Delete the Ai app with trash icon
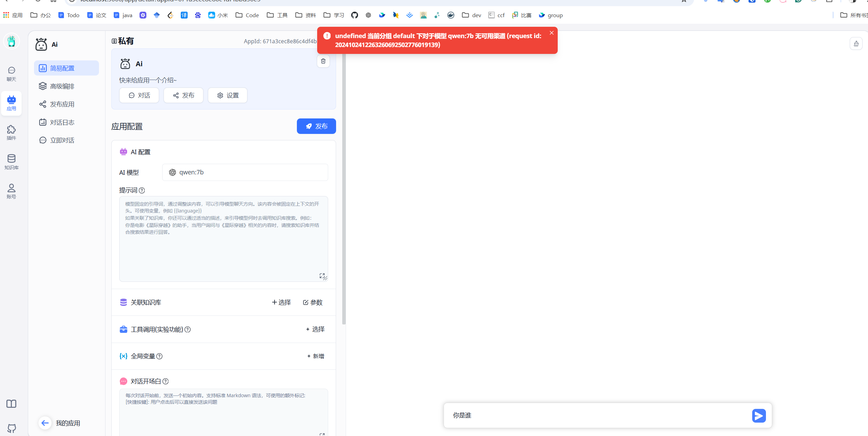This screenshot has height=436, width=868. point(323,61)
